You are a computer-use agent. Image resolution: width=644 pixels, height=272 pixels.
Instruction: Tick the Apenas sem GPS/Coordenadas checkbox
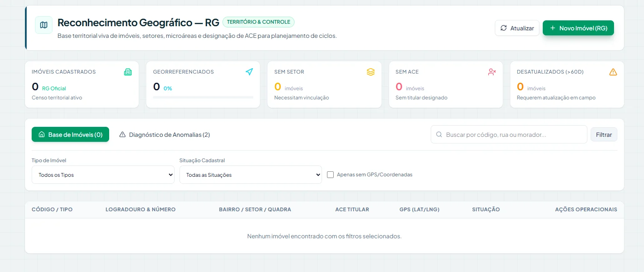tap(330, 175)
